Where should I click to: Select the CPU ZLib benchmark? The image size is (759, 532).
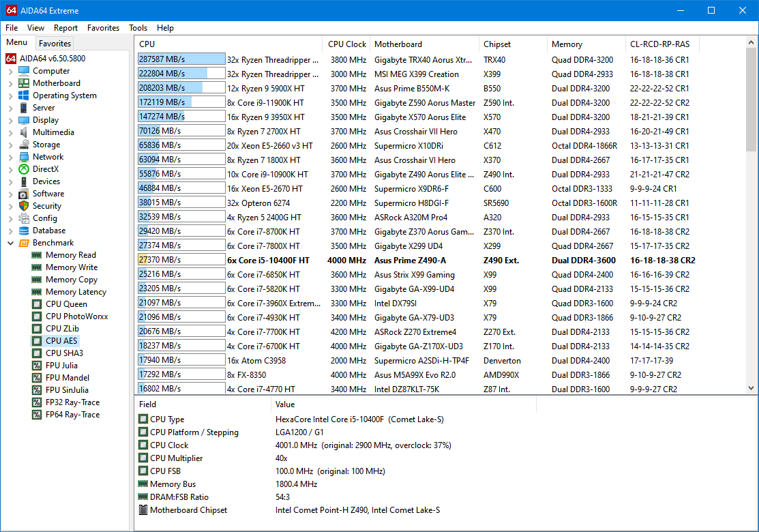tap(63, 329)
